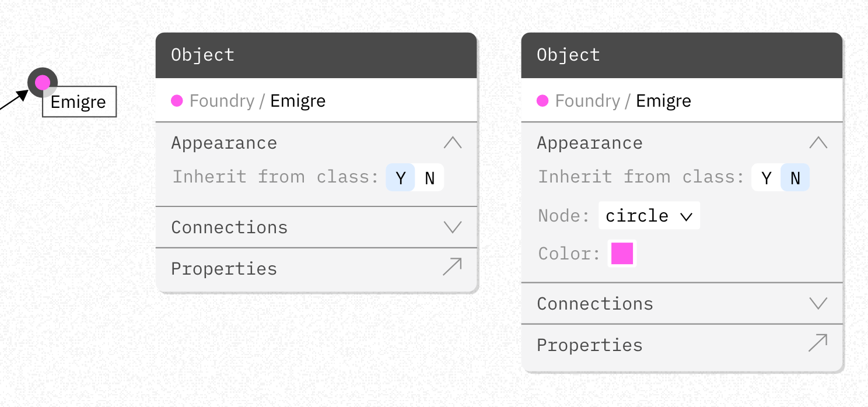This screenshot has width=868, height=407.
Task: Collapse Appearance chevron in right panel
Action: click(x=818, y=143)
